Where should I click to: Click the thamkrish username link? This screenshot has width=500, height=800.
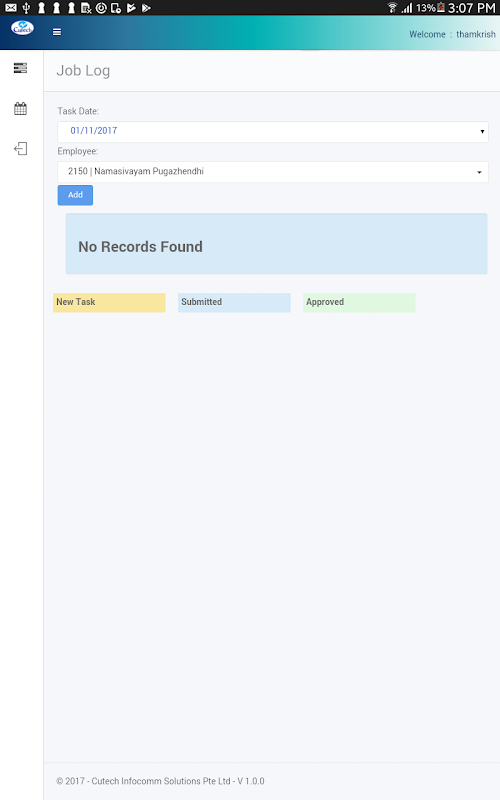pos(476,34)
